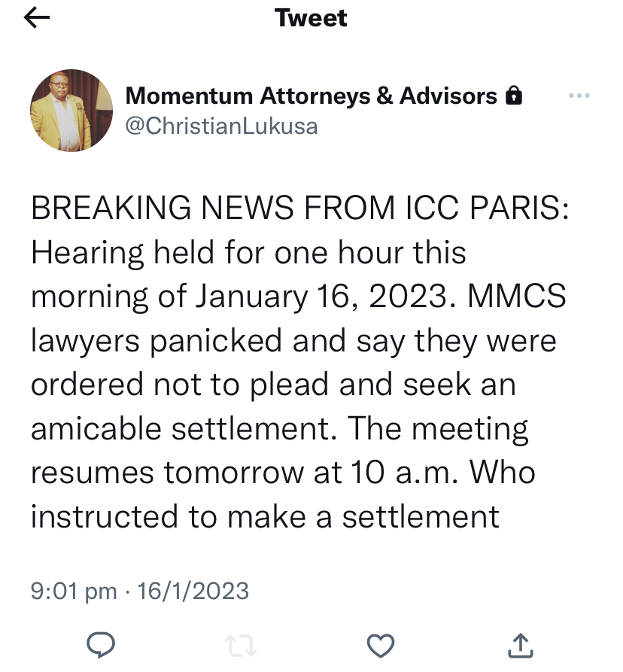Open the three-dot more options menu

tap(579, 96)
